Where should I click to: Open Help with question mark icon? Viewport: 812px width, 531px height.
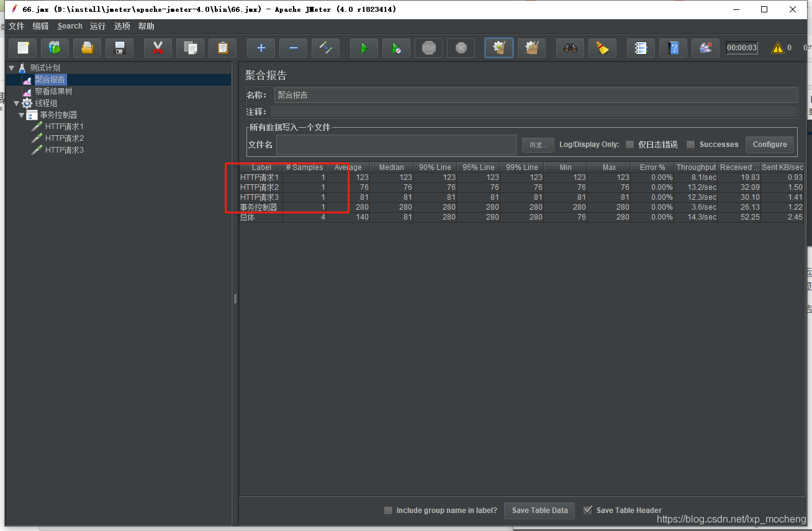click(x=674, y=48)
